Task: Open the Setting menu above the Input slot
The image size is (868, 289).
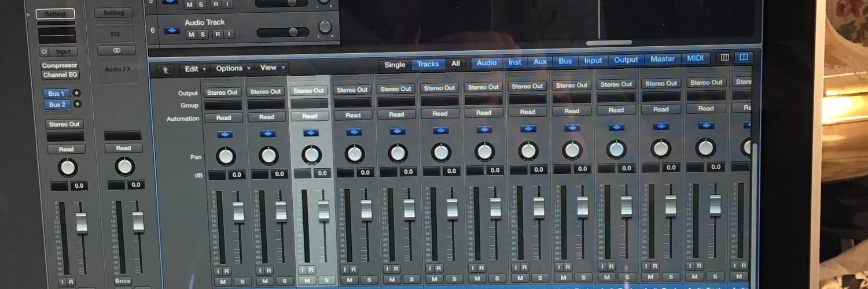Action: tap(56, 14)
